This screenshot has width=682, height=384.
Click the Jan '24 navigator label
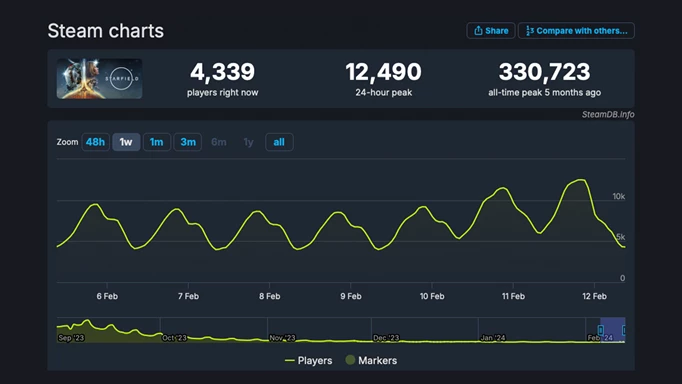point(493,338)
